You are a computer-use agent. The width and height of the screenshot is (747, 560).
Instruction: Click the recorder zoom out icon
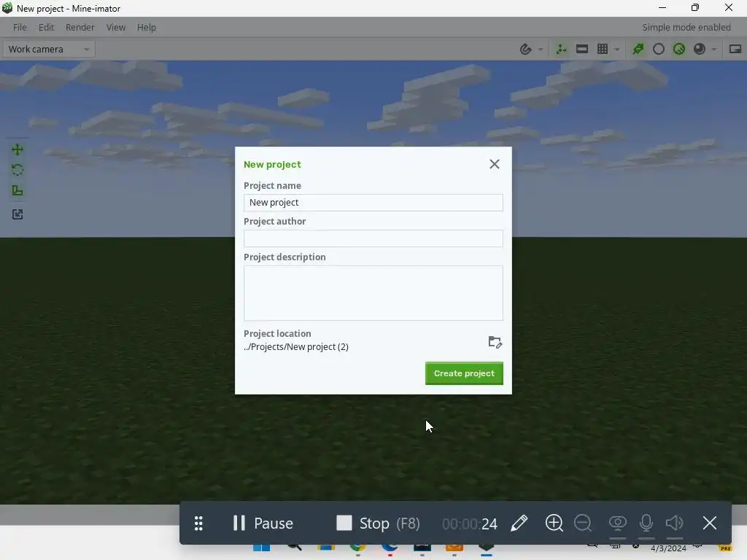[x=583, y=524]
